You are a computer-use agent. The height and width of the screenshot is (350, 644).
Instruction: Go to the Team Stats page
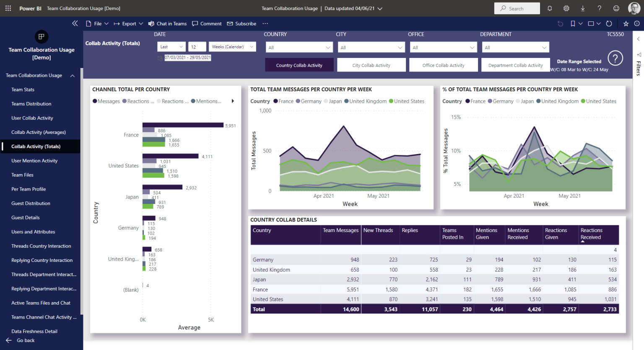(x=23, y=89)
